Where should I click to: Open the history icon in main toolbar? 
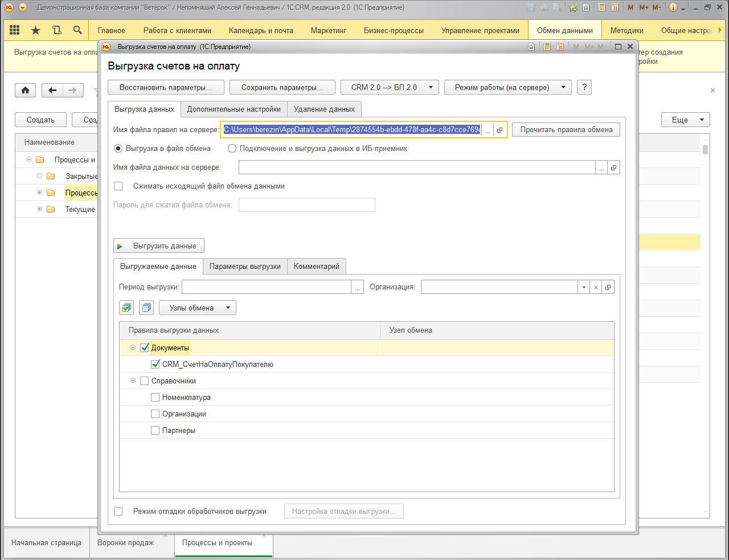pyautogui.click(x=56, y=30)
